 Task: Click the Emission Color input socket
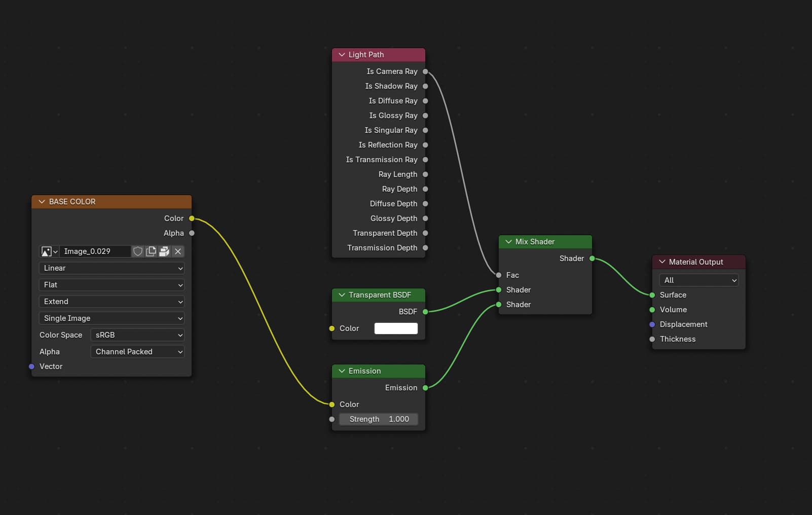(332, 404)
